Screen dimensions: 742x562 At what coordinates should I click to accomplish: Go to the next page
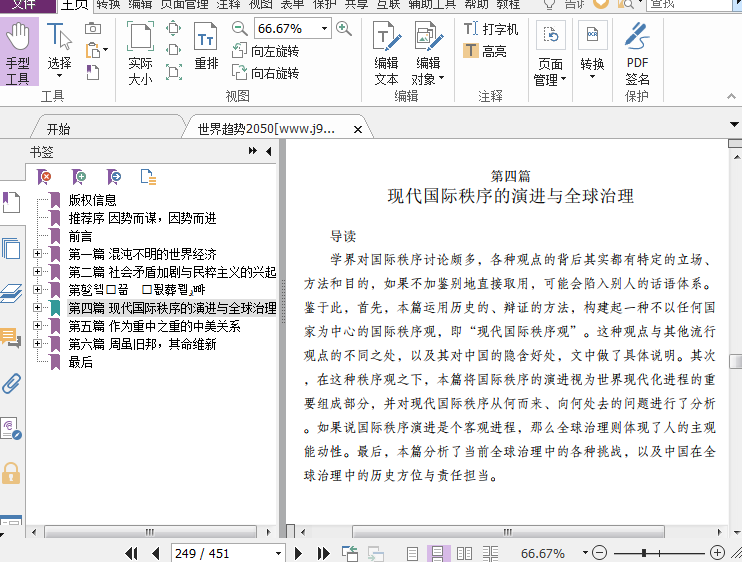coord(298,553)
